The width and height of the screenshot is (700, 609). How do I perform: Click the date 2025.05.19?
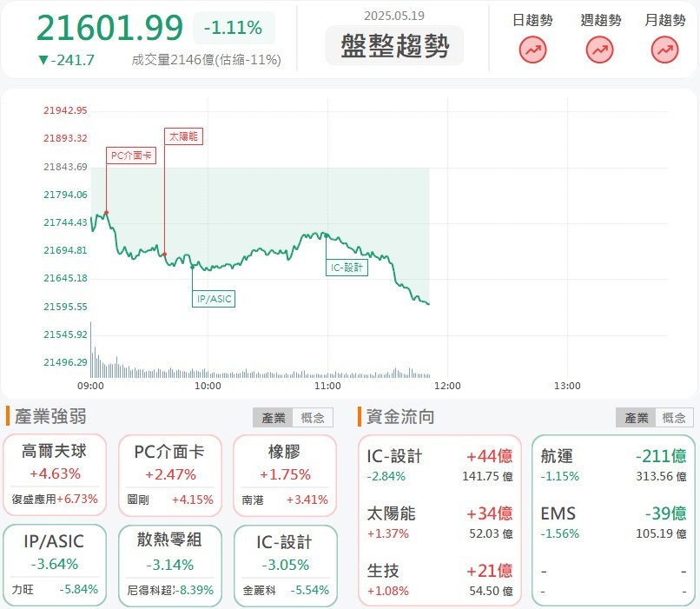394,16
